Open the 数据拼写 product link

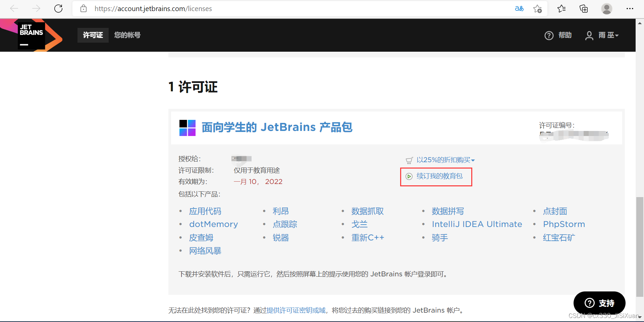pos(448,211)
